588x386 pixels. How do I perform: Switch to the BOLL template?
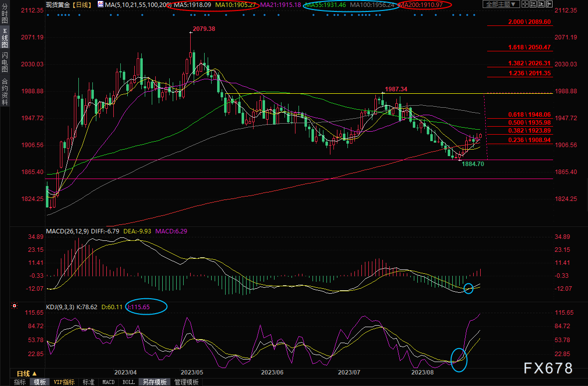point(128,382)
